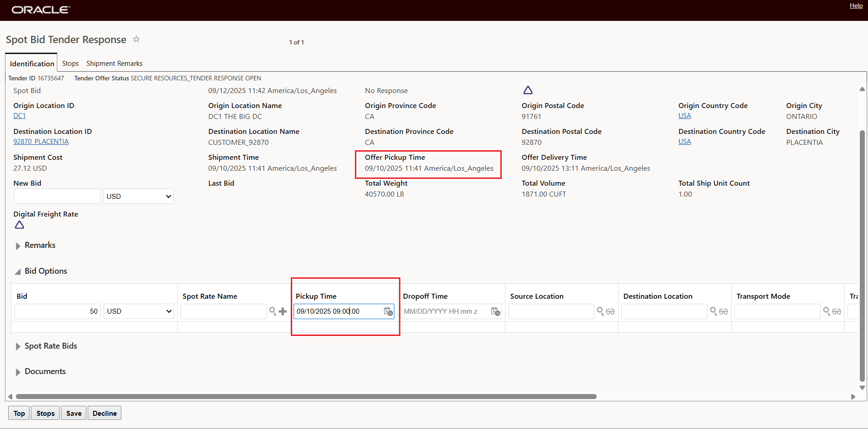Screen dimensions: 868x429
Task: Add a new spot rate with the plus icon
Action: 283,311
